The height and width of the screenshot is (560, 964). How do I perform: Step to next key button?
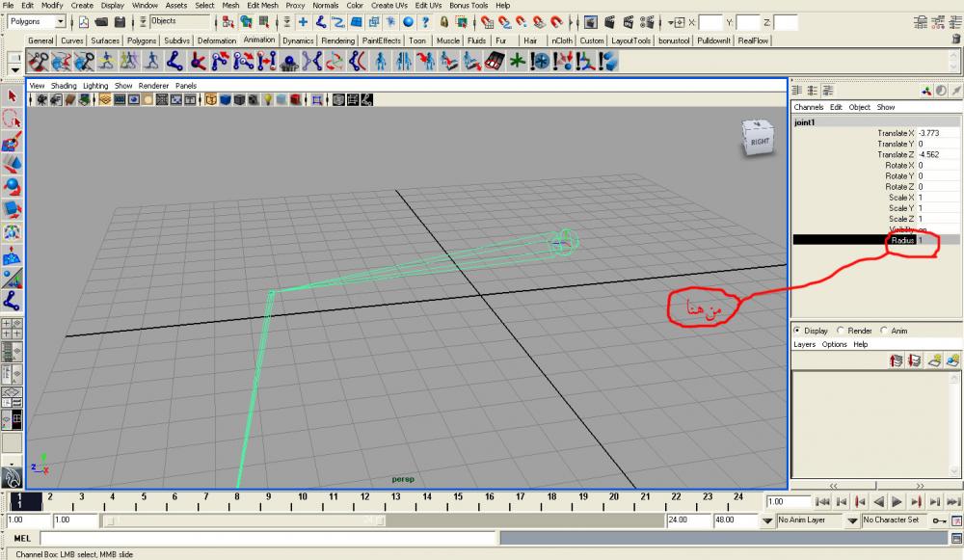tap(916, 502)
